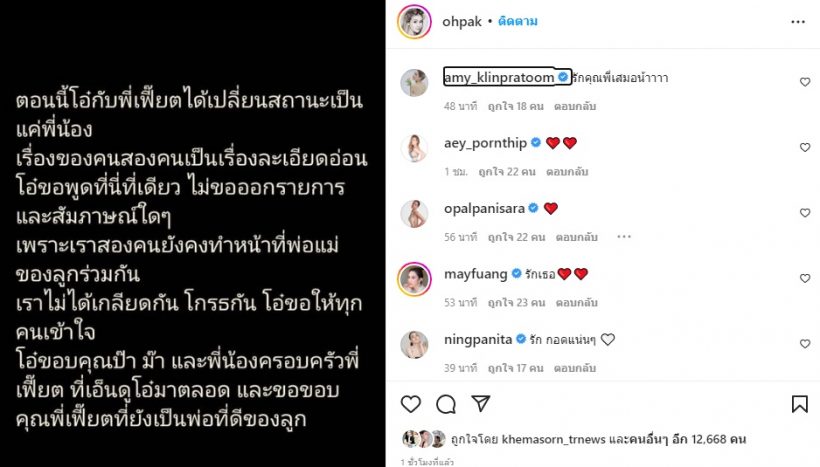The image size is (820, 467).
Task: View the 22 likes on aey_pornthip's comment
Action: [507, 172]
